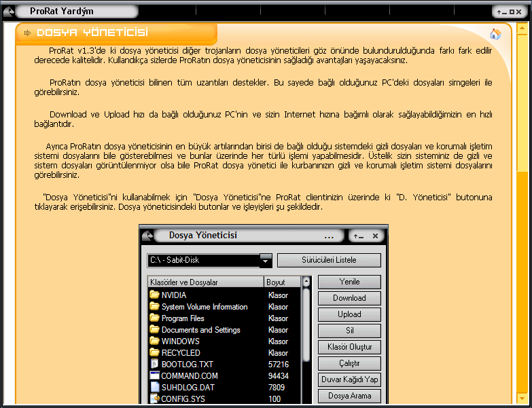The image size is (532, 408).
Task: Select the WINDOWS folder icon
Action: point(154,341)
